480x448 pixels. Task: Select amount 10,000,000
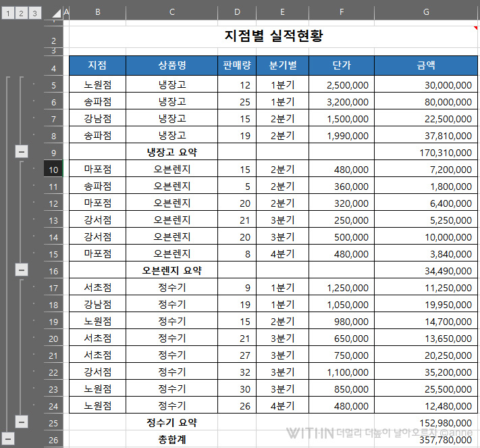pyautogui.click(x=426, y=237)
